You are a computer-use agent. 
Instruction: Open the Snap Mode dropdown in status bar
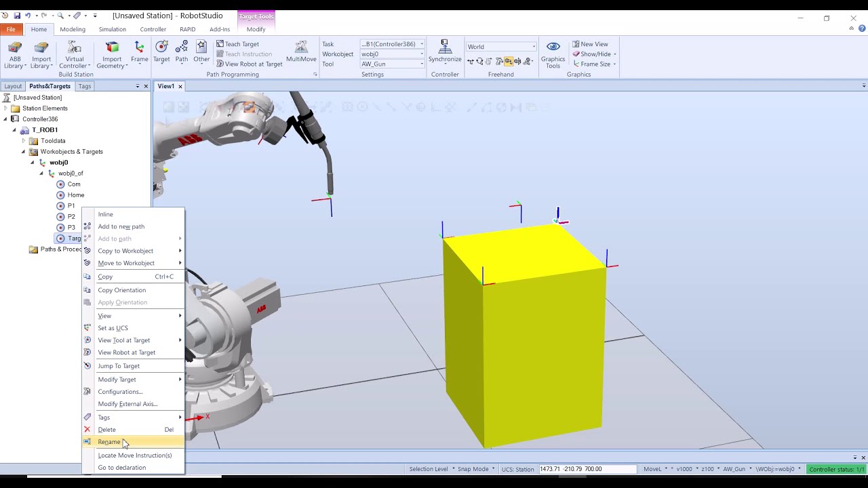[x=476, y=469]
